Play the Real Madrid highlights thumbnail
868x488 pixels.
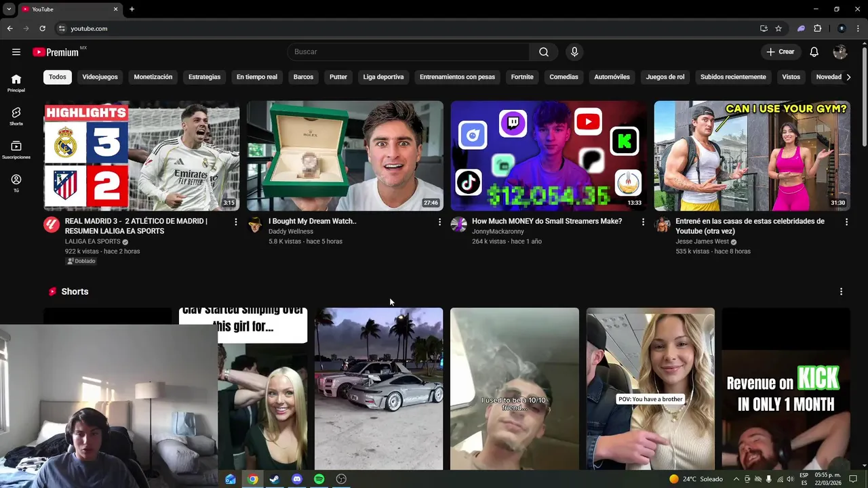point(142,156)
